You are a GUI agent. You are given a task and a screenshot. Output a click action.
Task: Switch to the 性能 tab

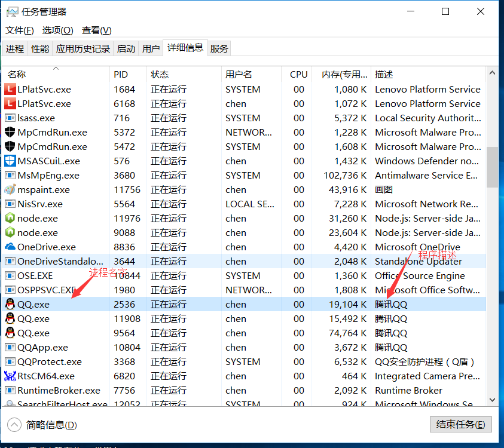point(40,49)
